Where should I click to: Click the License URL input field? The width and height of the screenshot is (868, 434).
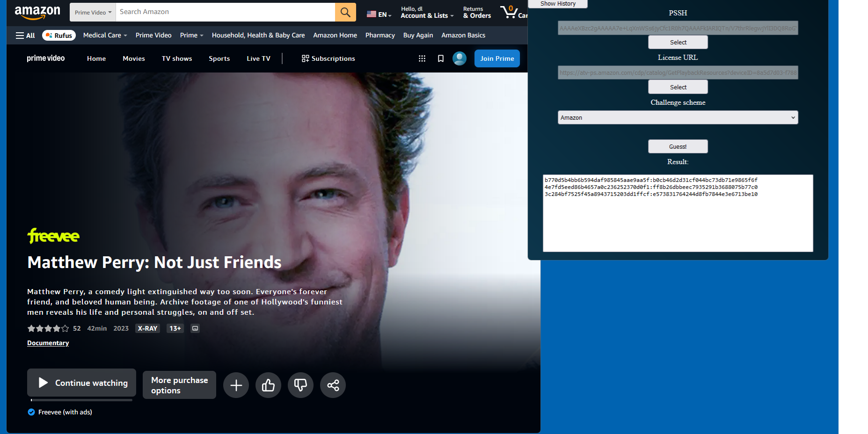[x=678, y=72]
